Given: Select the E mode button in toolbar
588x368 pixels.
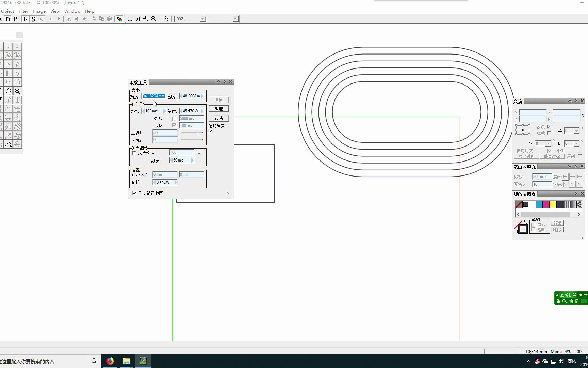Looking at the screenshot, I should 26,19.
